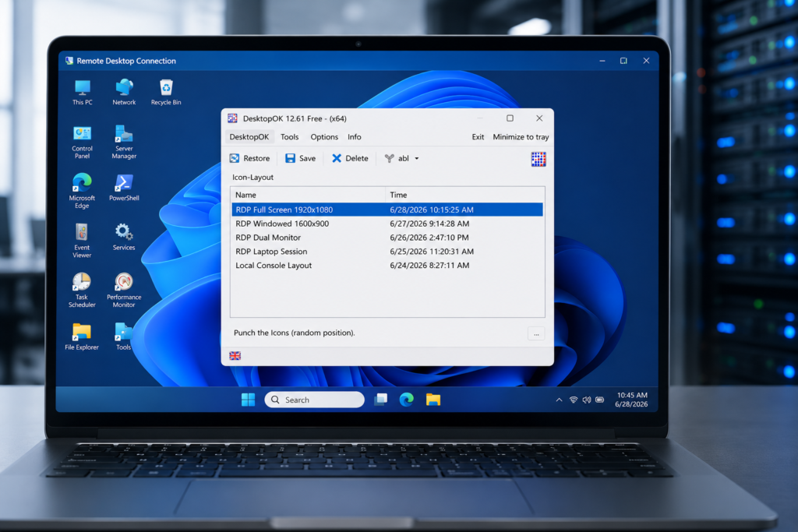Click the DesktopOK grid icon in toolbar
The height and width of the screenshot is (532, 798).
538,159
